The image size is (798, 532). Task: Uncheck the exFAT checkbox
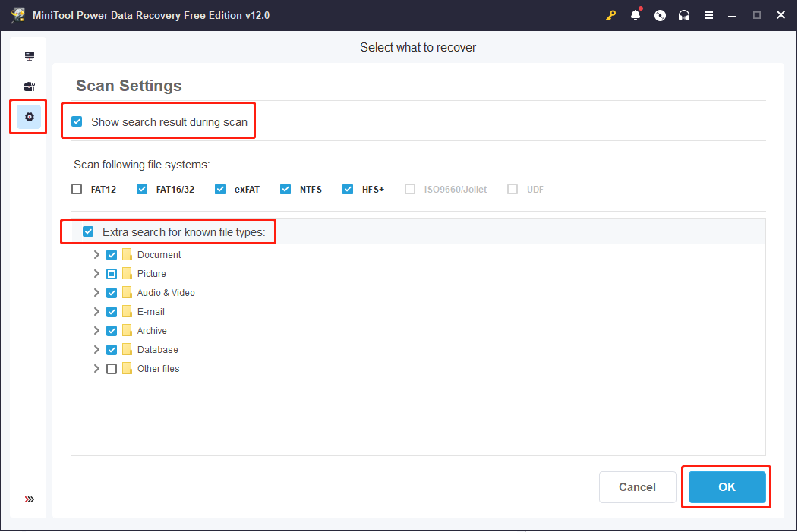click(x=220, y=189)
